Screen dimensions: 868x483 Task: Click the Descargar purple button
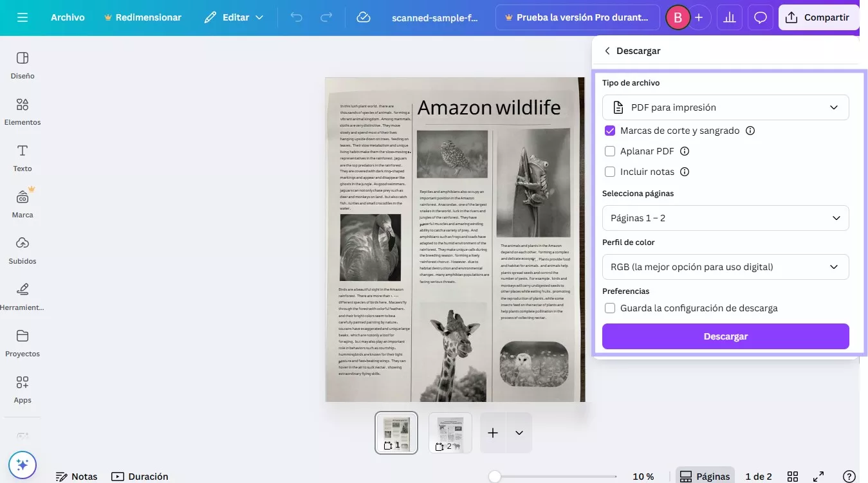point(726,336)
